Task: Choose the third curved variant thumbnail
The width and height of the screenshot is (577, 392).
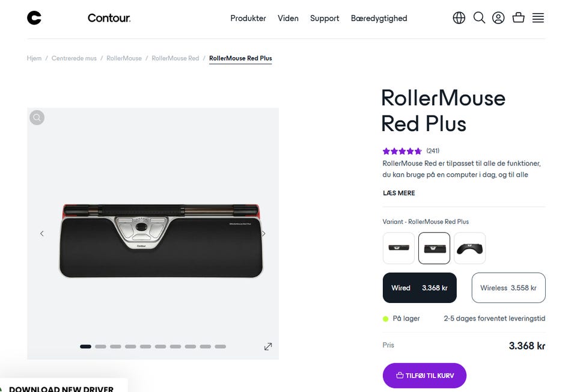Action: click(469, 248)
